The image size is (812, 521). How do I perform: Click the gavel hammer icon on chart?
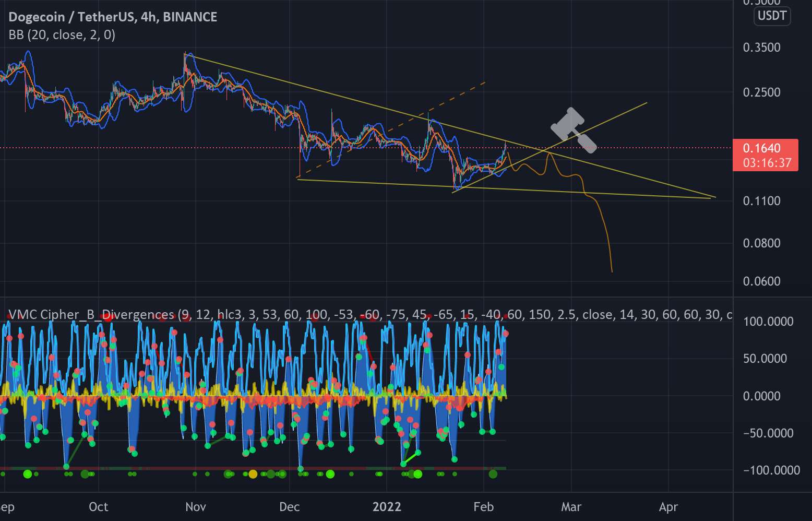[574, 130]
